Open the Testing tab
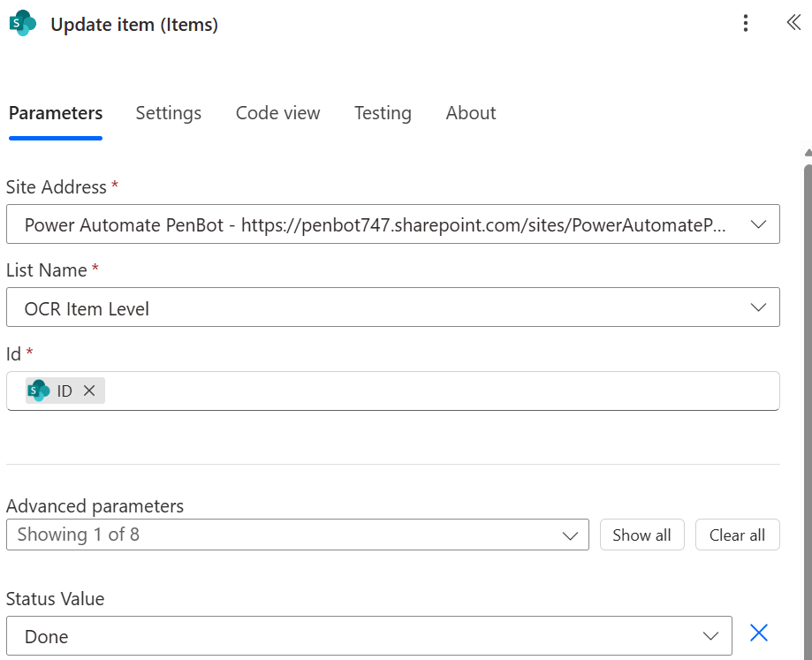 tap(383, 113)
